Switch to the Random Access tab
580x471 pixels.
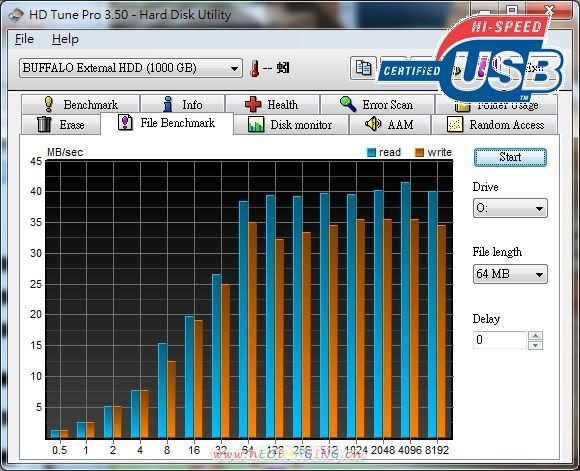pyautogui.click(x=495, y=125)
